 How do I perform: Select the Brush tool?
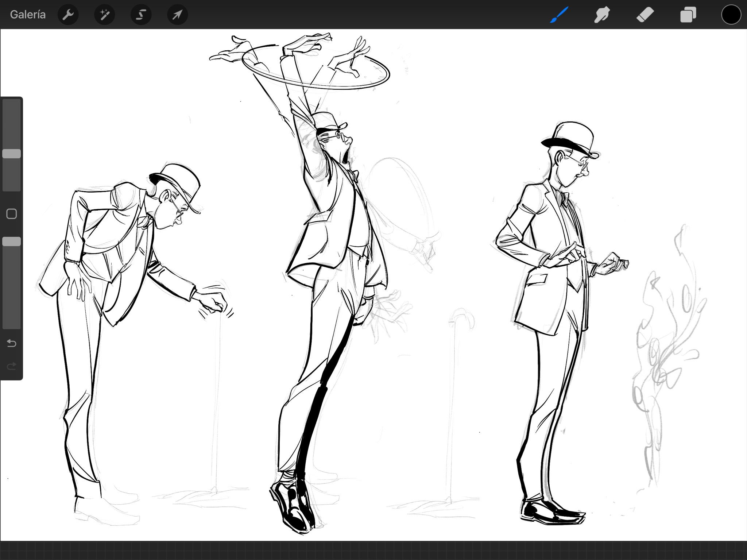coord(559,15)
